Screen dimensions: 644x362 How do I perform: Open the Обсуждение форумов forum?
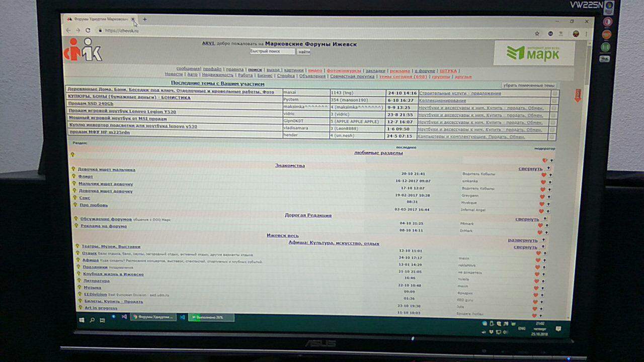click(106, 219)
